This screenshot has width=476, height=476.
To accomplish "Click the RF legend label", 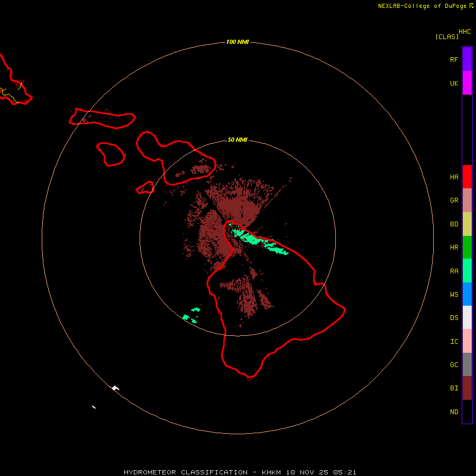I will click(454, 59).
